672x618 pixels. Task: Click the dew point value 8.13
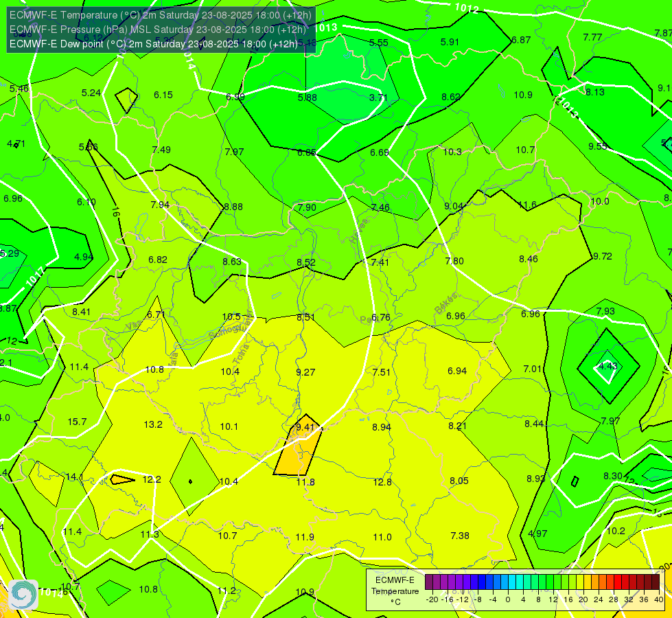(x=595, y=92)
